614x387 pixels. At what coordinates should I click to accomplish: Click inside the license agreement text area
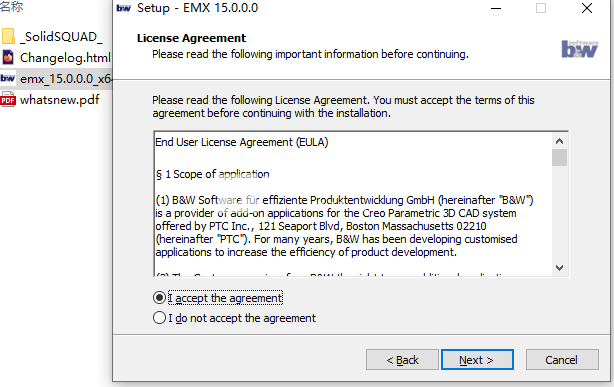(x=352, y=204)
